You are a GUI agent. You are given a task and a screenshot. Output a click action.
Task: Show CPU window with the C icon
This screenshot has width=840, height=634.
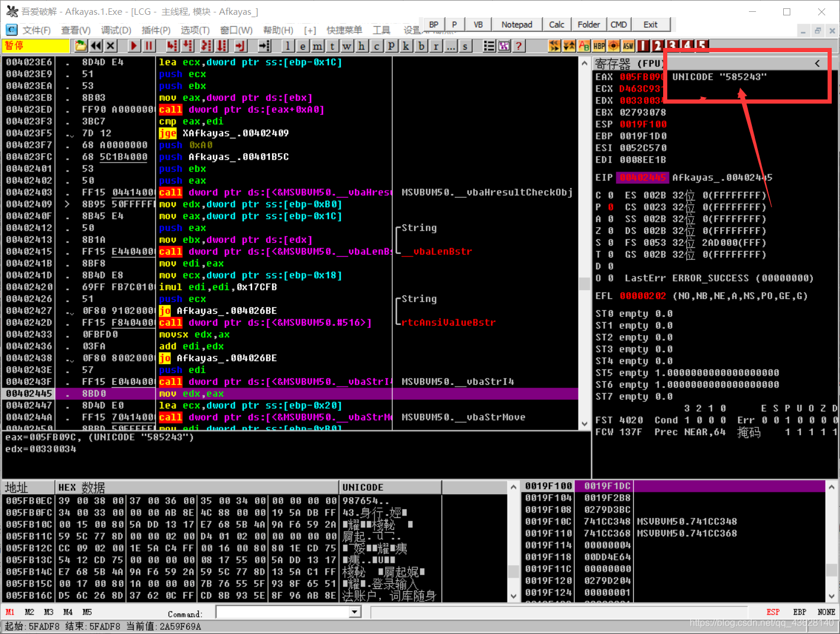point(376,46)
